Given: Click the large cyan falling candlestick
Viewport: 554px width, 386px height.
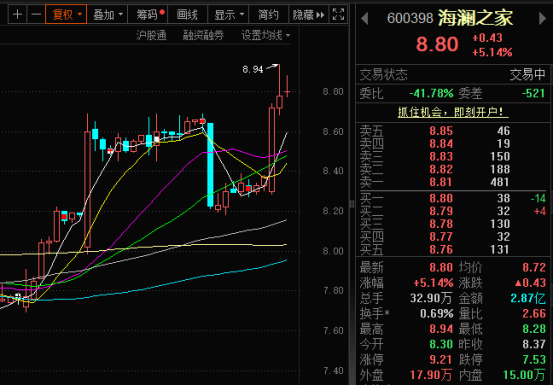Looking at the screenshot, I should click(x=210, y=165).
